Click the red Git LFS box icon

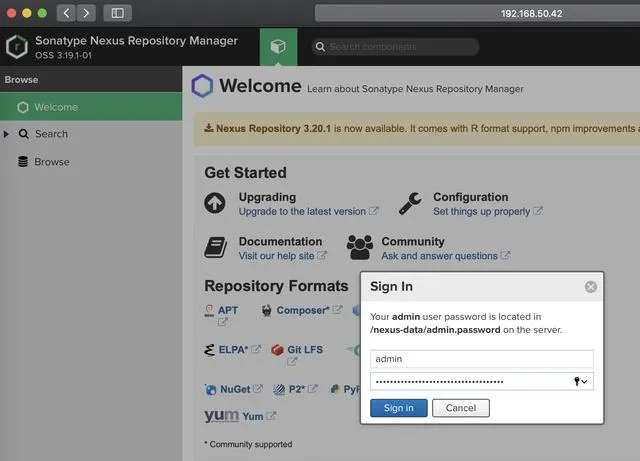278,350
